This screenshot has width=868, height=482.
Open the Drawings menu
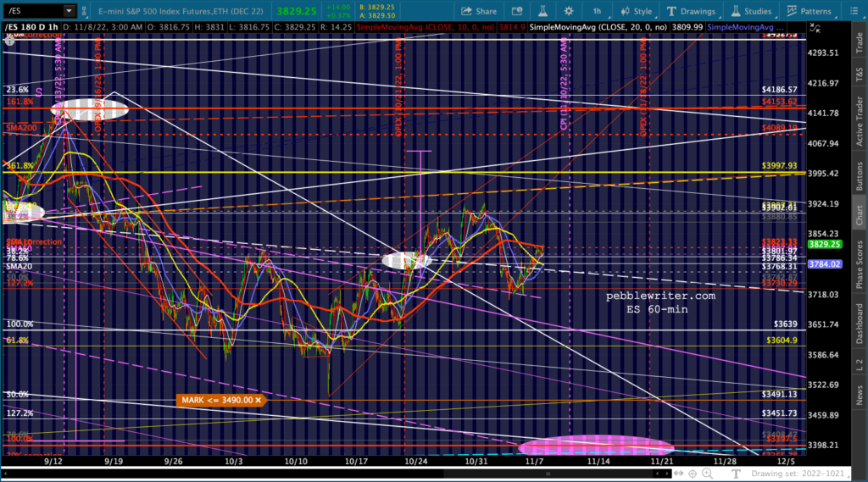click(692, 11)
